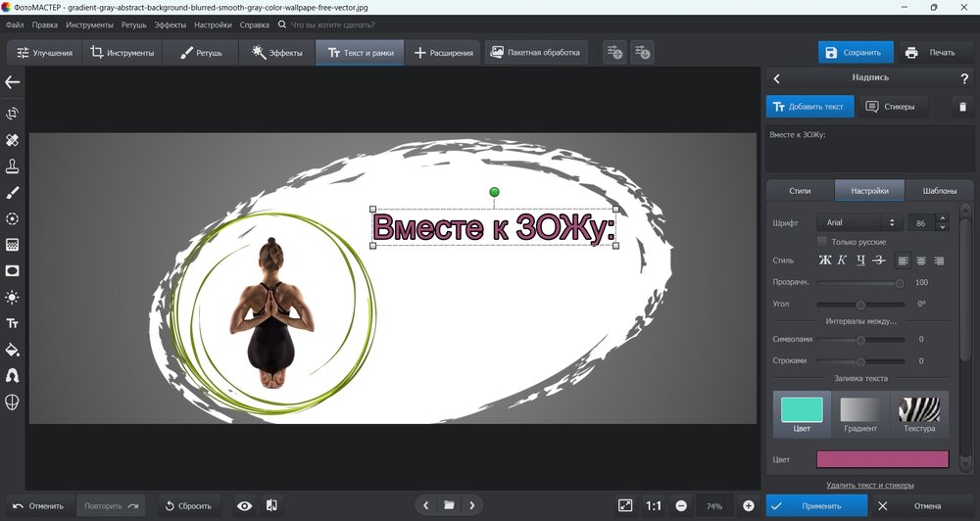
Task: Enable the 'Только русские' checkbox
Action: pos(822,242)
